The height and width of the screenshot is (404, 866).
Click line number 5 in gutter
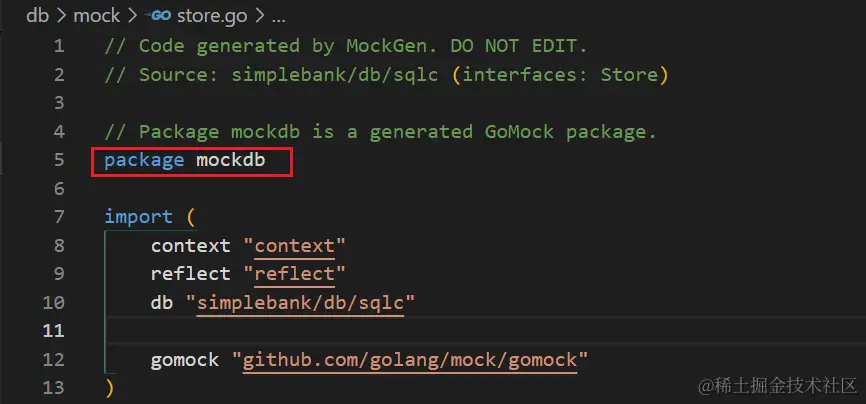pyautogui.click(x=58, y=160)
